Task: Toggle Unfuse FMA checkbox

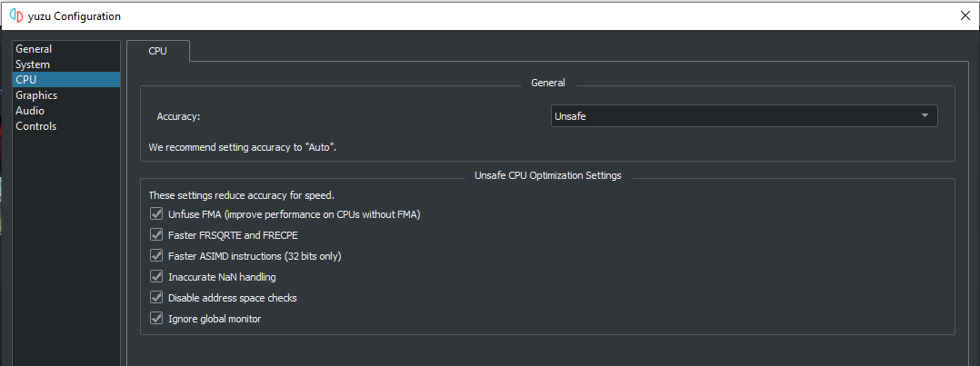Action: click(x=156, y=214)
